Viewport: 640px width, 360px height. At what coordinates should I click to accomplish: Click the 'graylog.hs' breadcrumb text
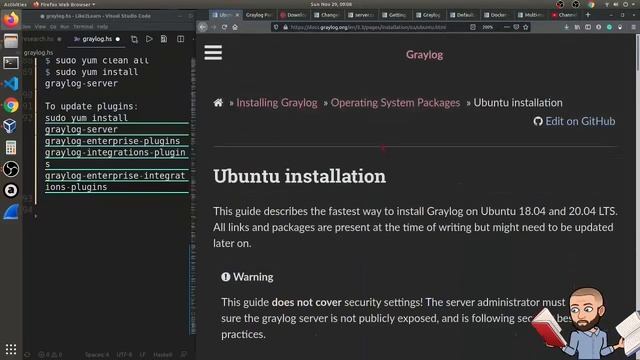38,53
